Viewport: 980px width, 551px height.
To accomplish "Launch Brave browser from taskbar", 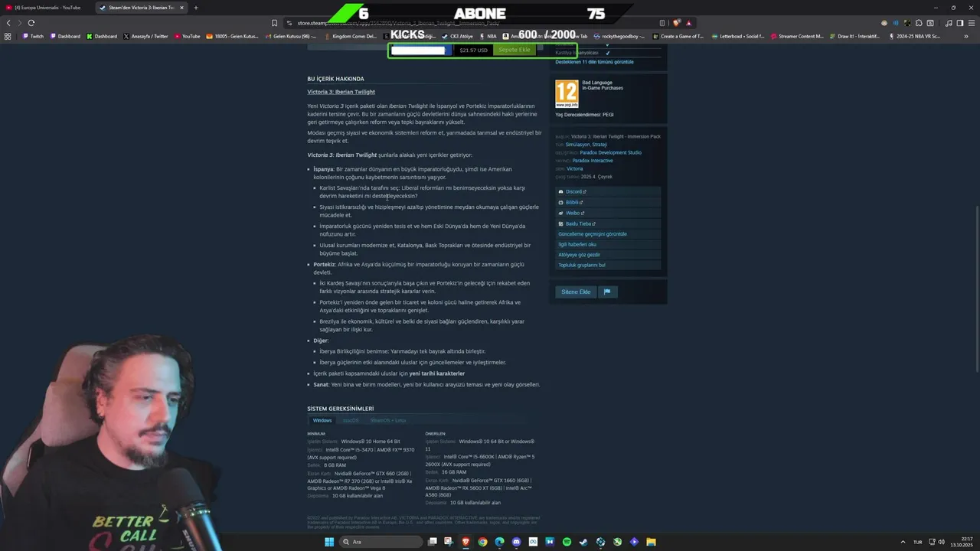I will (465, 542).
